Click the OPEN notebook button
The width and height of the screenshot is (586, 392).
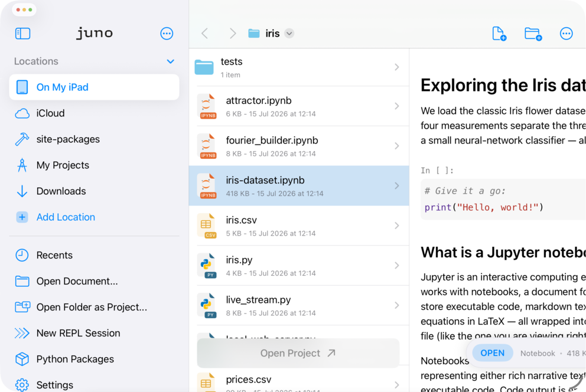click(492, 353)
